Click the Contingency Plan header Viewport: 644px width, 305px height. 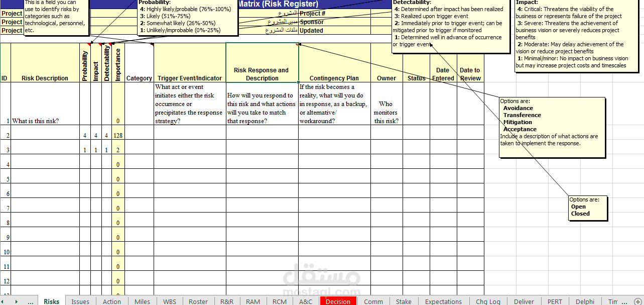point(334,63)
